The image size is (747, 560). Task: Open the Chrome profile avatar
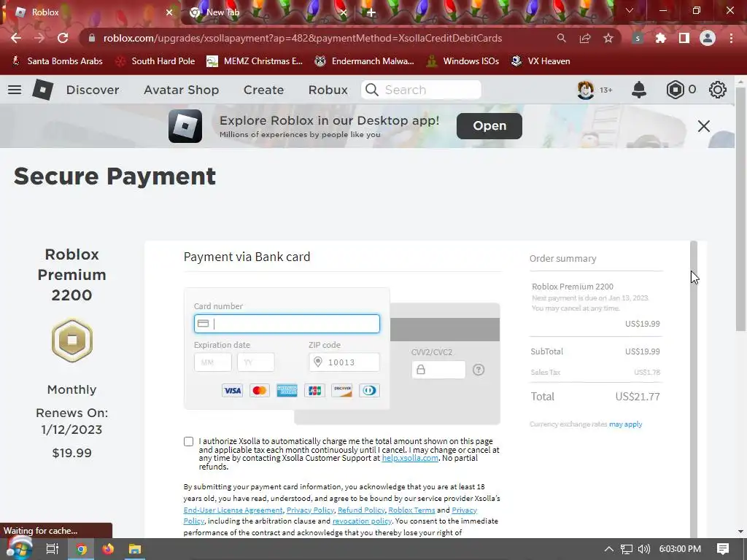708,38
